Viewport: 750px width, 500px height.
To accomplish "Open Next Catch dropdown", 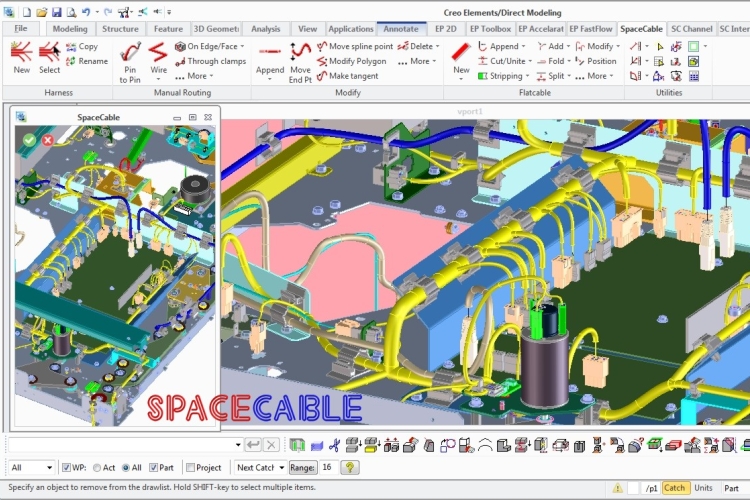I will pos(260,467).
